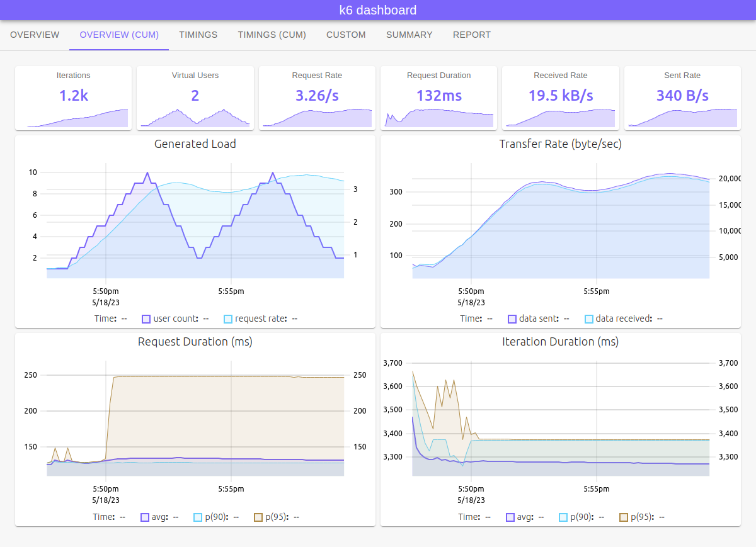Click the Iteration Duration (ms) chart title
756x547 pixels.
click(x=561, y=342)
